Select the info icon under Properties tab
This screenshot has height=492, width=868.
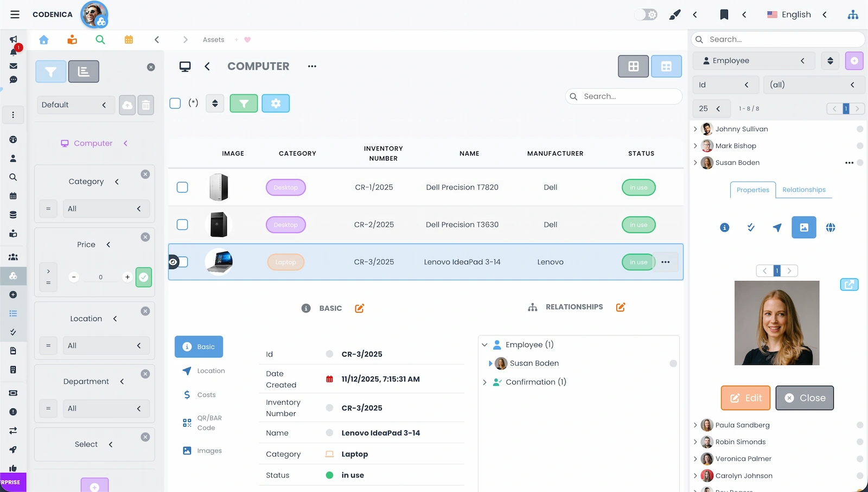[724, 227]
